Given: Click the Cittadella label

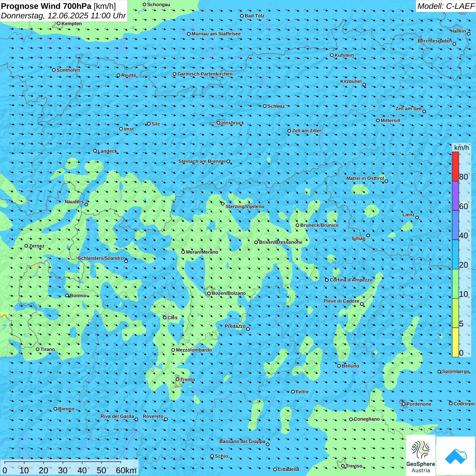Looking at the screenshot, I should 288,469.
